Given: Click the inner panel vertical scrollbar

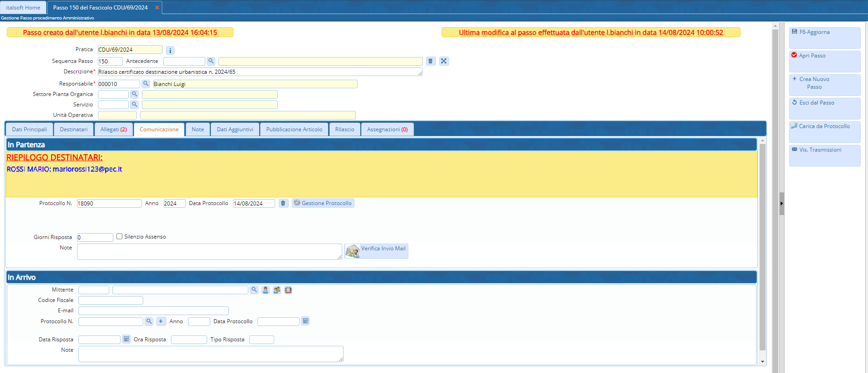Looking at the screenshot, I should pos(762,247).
